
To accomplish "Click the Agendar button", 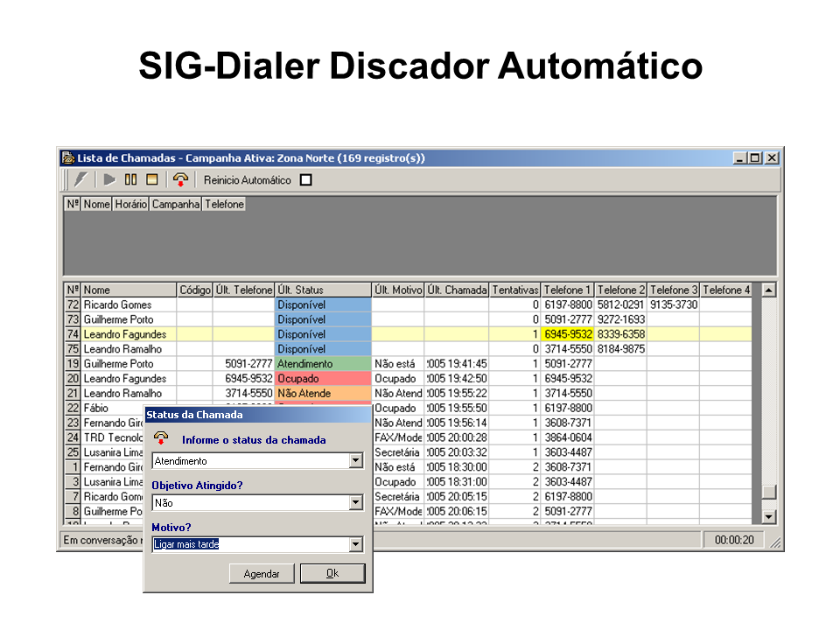I will (262, 574).
